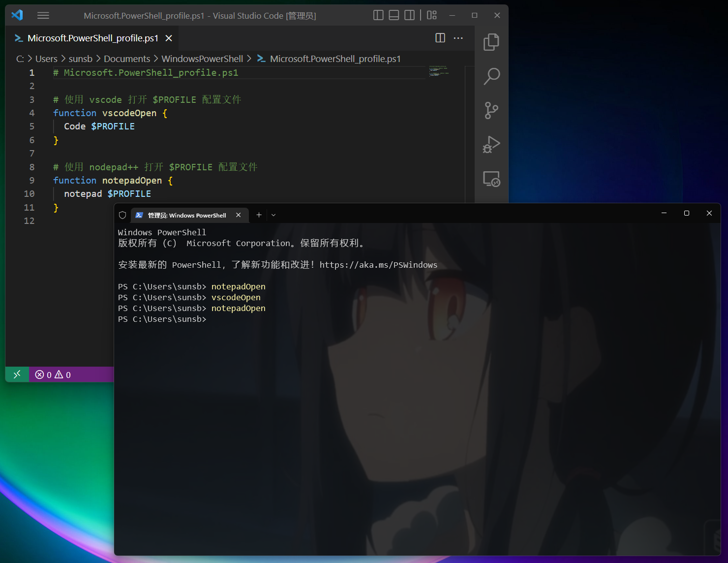Click the editor minimap preview
This screenshot has height=563, width=728.
coord(438,71)
